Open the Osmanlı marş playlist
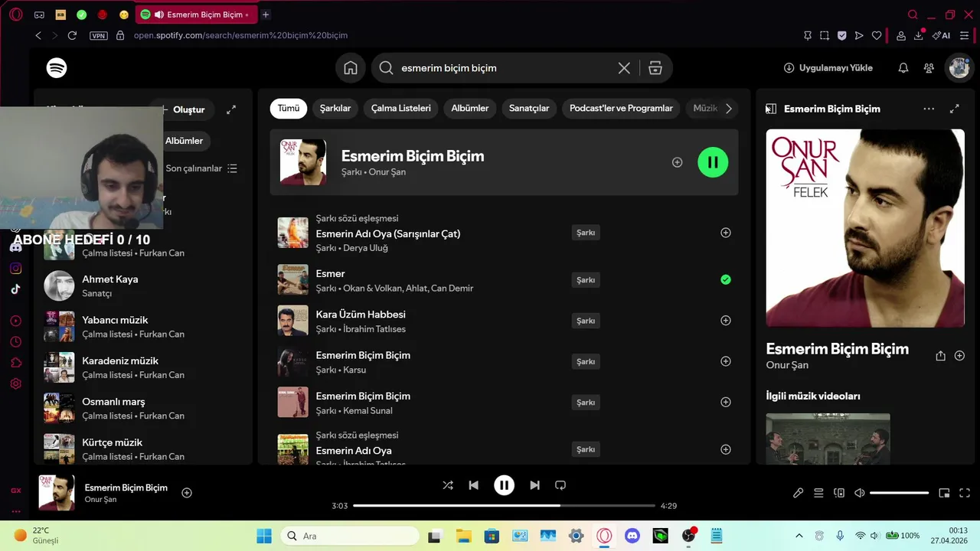Viewport: 980px width, 551px height. pyautogui.click(x=144, y=408)
